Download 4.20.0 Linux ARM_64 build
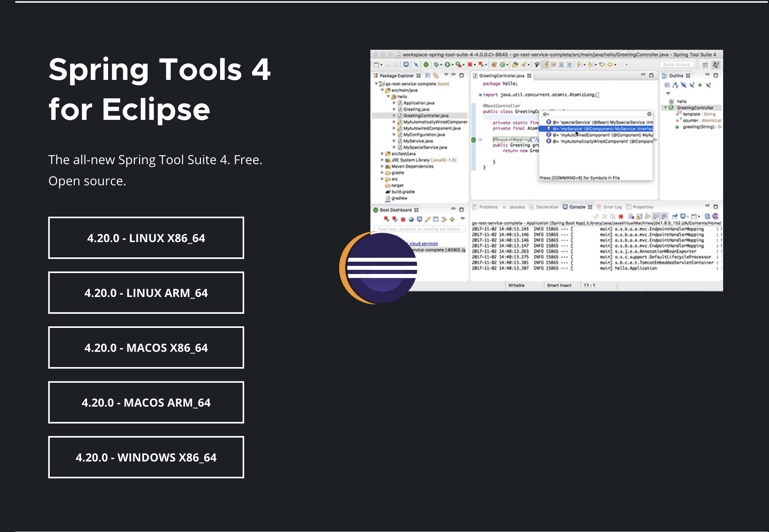Image resolution: width=769 pixels, height=532 pixels. coord(146,293)
